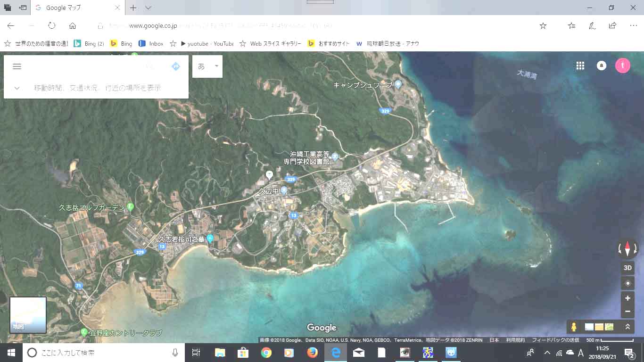The height and width of the screenshot is (362, 644).
Task: Reset orientation with the compass
Action: [x=627, y=249]
